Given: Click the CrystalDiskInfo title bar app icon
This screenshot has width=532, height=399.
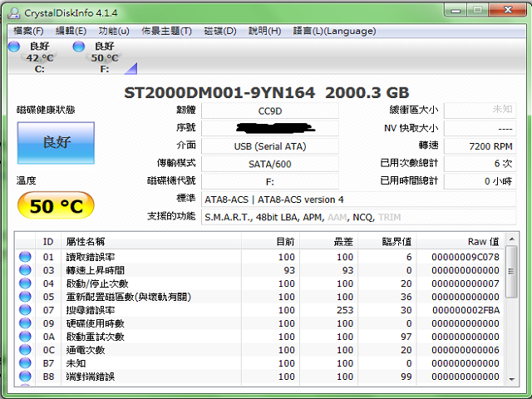Looking at the screenshot, I should pyautogui.click(x=14, y=13).
